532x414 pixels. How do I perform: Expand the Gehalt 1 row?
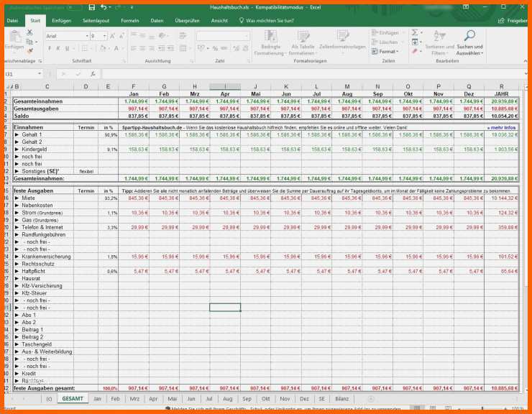click(x=17, y=134)
